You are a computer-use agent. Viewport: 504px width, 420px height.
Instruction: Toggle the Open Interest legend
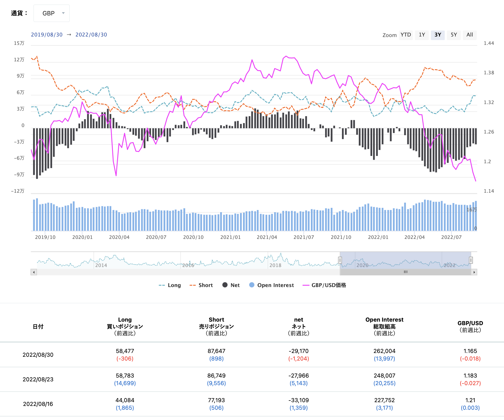coord(272,285)
